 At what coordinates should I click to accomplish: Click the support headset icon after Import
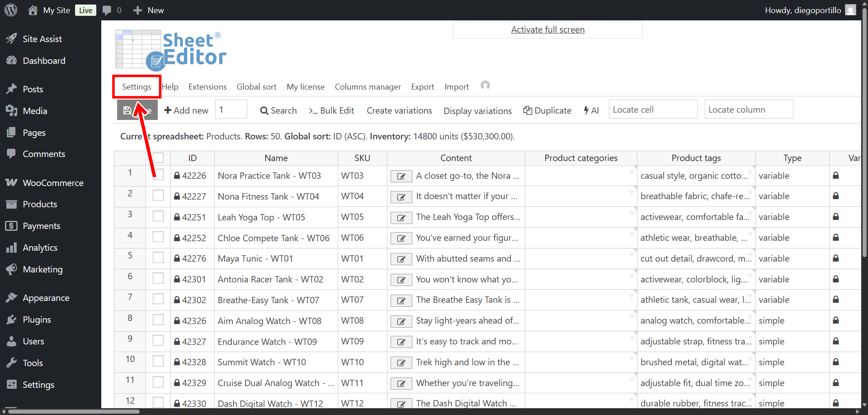pyautogui.click(x=485, y=86)
